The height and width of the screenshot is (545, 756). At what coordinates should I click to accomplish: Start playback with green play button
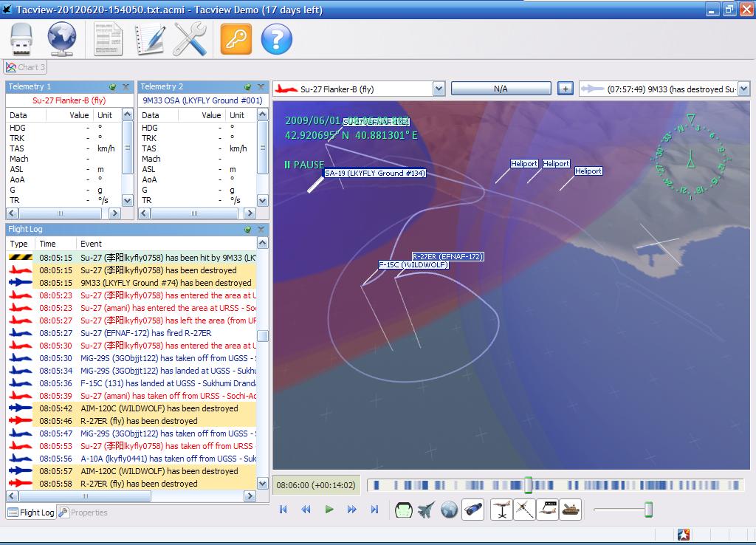pyautogui.click(x=329, y=510)
